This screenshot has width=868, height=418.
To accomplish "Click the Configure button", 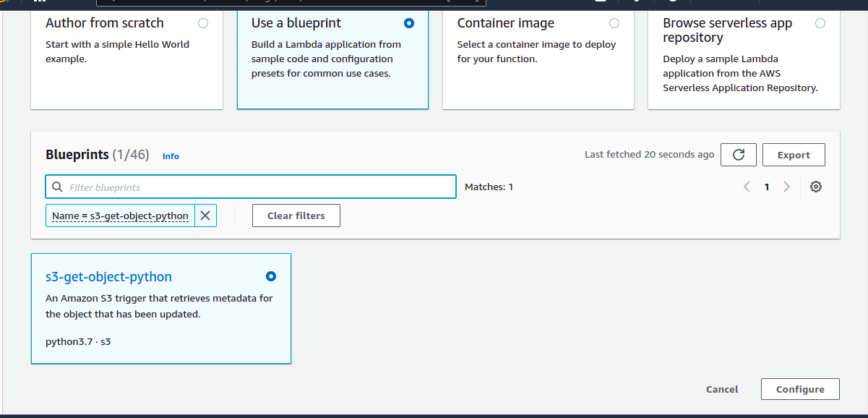I will click(800, 389).
